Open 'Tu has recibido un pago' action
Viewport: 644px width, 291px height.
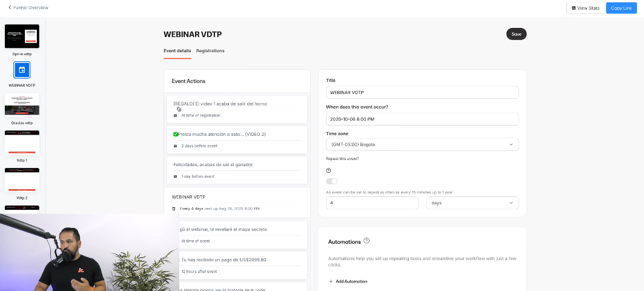pyautogui.click(x=242, y=266)
